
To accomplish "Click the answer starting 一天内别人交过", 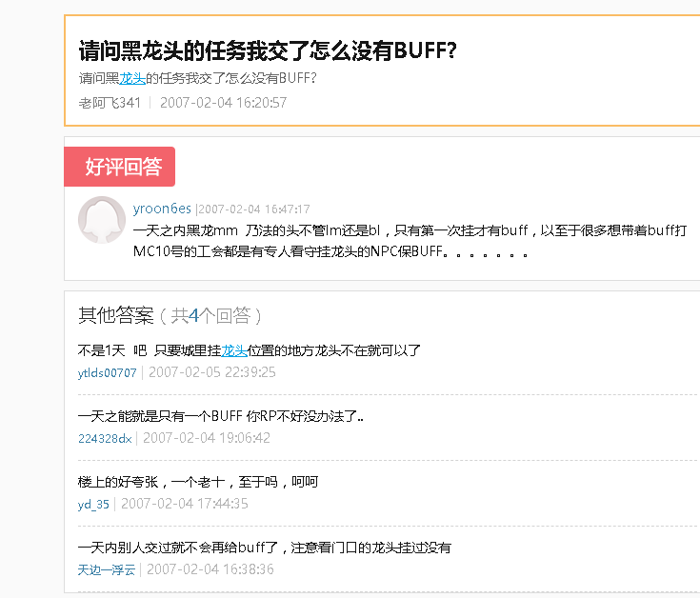I will (264, 548).
